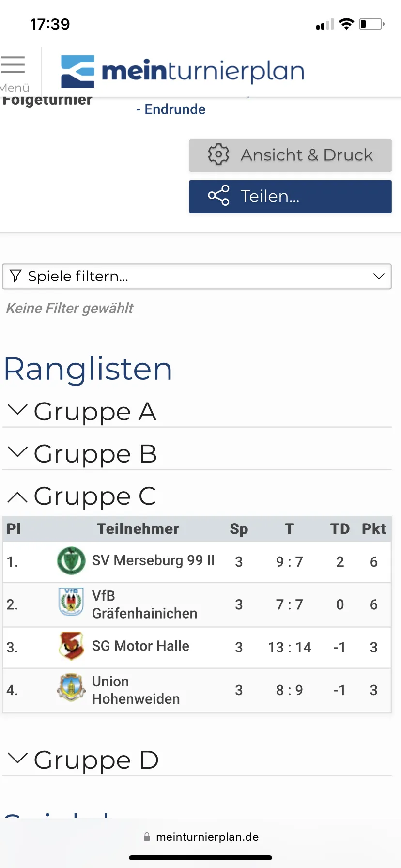401x868 pixels.
Task: Click the funnel filter icon
Action: 15,276
